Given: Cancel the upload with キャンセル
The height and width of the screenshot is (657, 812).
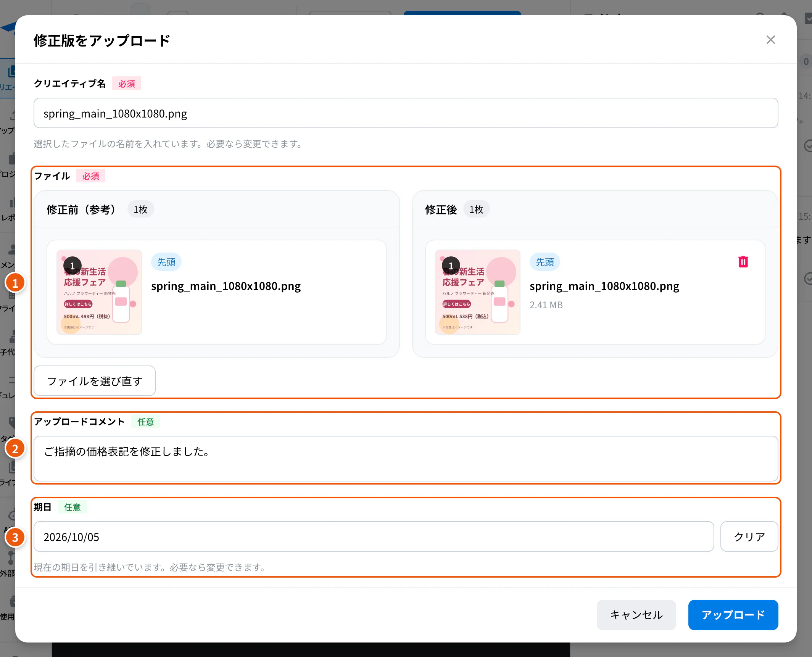Looking at the screenshot, I should 636,615.
